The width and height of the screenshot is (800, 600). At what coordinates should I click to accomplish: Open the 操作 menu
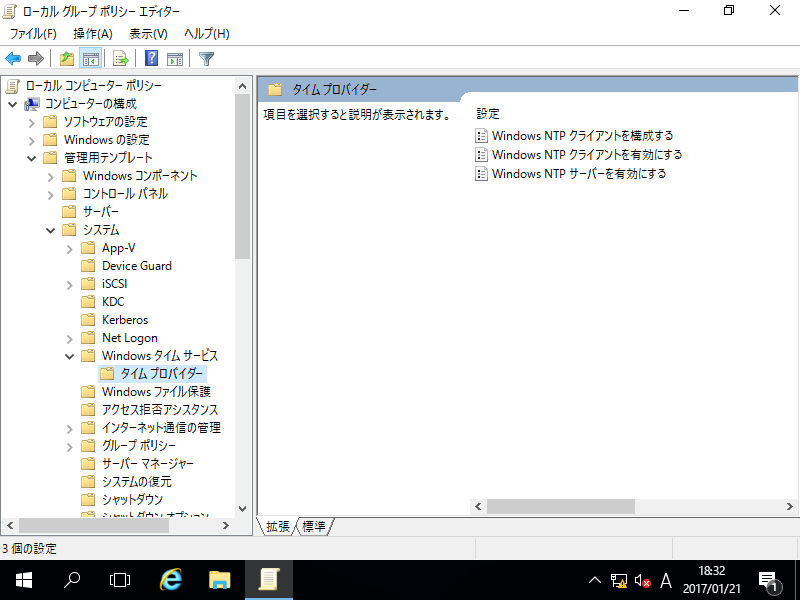[x=92, y=33]
